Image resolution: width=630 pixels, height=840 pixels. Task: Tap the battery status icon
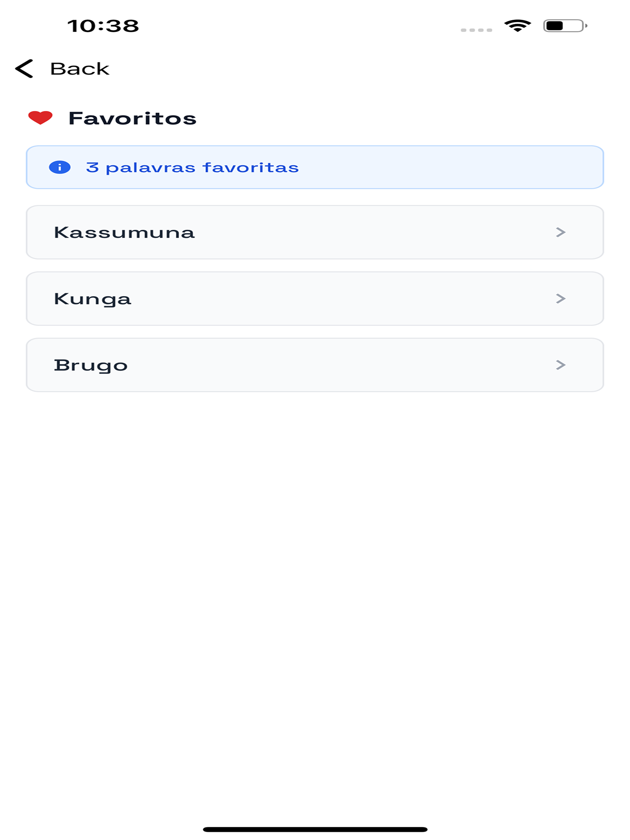pos(565,26)
